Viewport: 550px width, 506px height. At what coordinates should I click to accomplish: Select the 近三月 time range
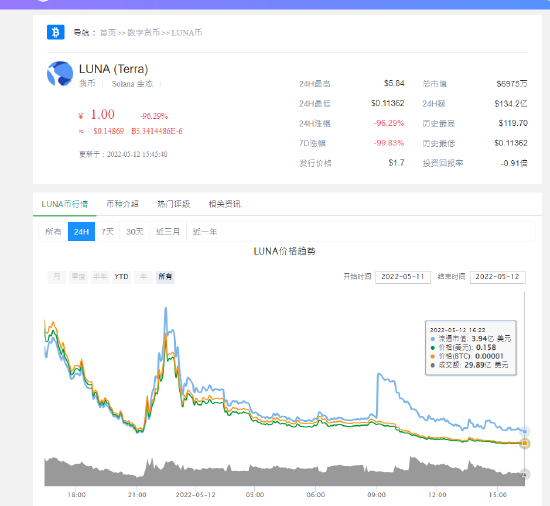point(168,231)
